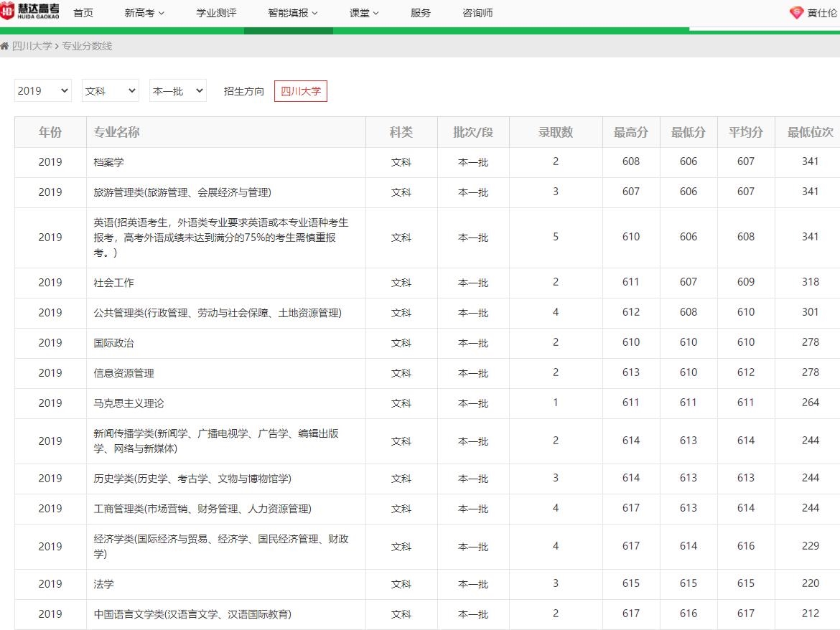840x630 pixels.
Task: Click the red 四川大学 direction button
Action: point(301,91)
